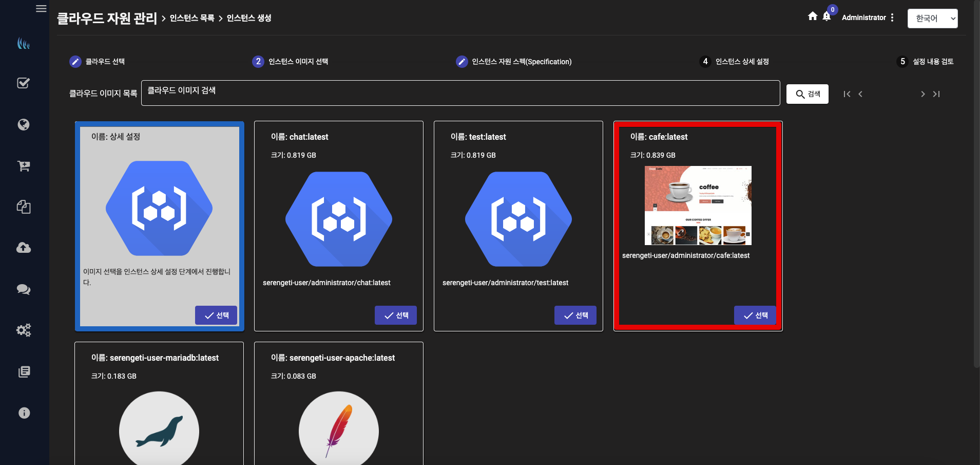Click the 클라우드 이미지 검색 input field
The height and width of the screenshot is (465, 980).
(x=460, y=93)
